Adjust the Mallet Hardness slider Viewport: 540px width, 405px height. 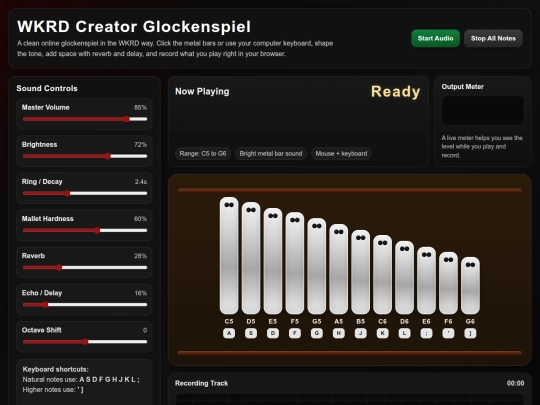85,230
